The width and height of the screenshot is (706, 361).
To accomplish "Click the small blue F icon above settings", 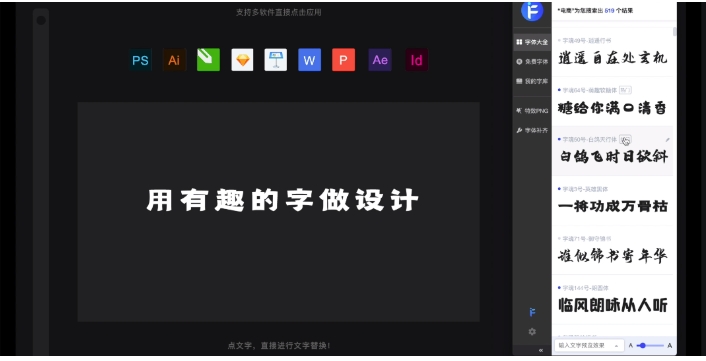I will point(532,312).
